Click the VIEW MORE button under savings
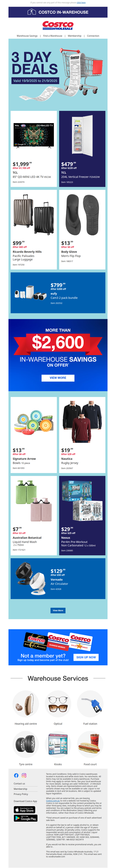This screenshot has width=116, height=868. pos(58,378)
